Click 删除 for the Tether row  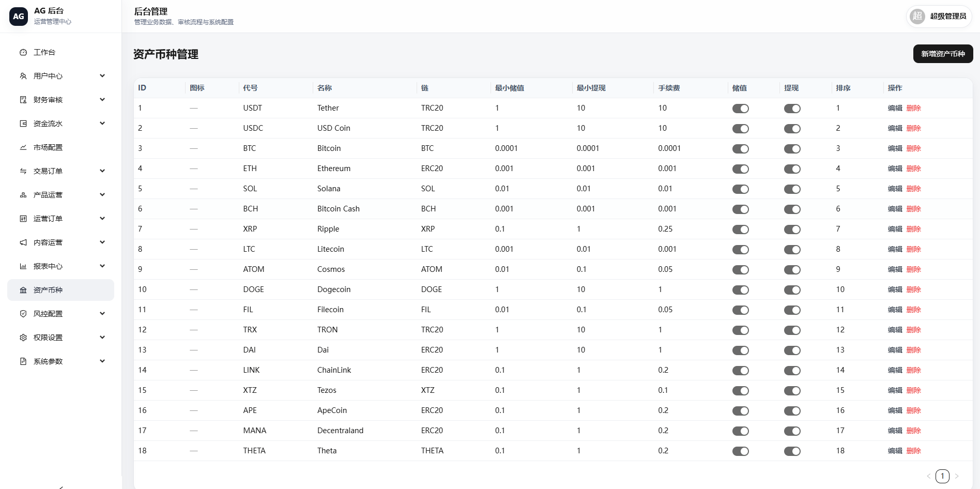pos(914,108)
